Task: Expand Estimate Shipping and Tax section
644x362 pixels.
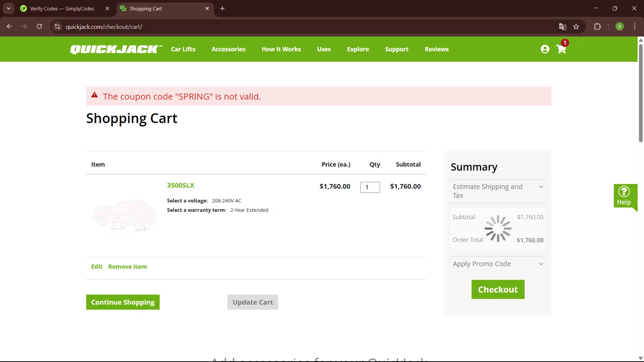Action: point(498,191)
